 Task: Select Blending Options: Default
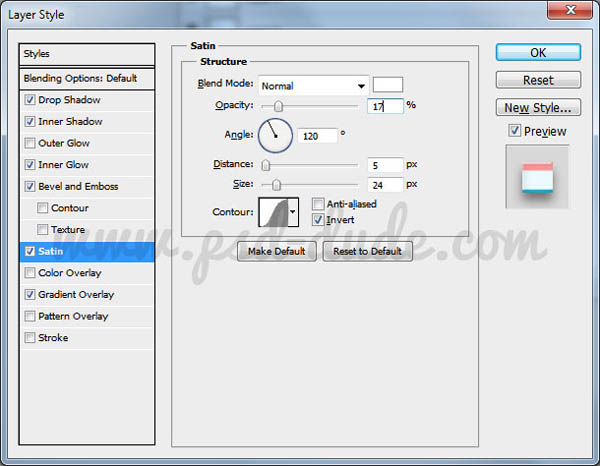[88, 78]
